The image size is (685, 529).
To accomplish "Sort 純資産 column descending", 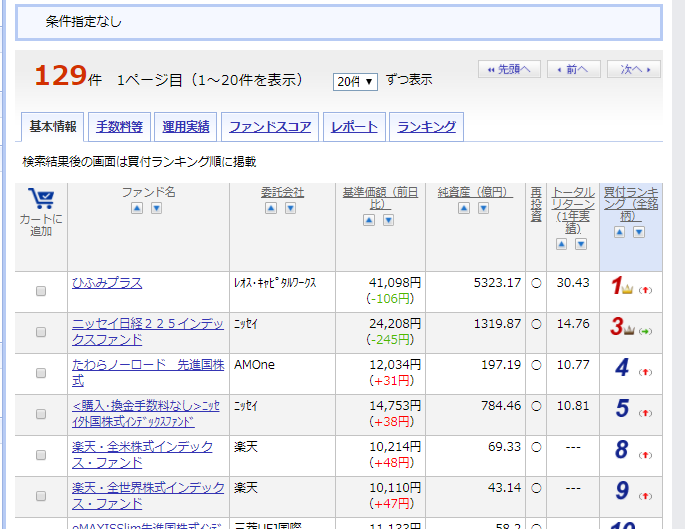I will 484,208.
